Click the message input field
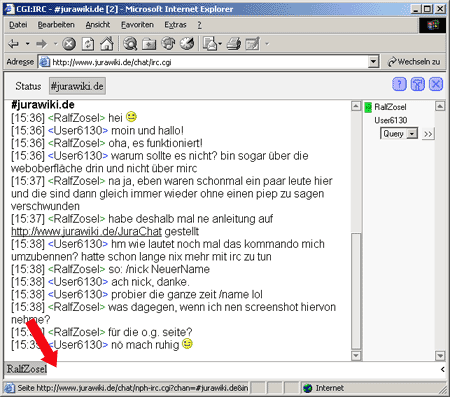This screenshot has width=450, height=397. (243, 369)
